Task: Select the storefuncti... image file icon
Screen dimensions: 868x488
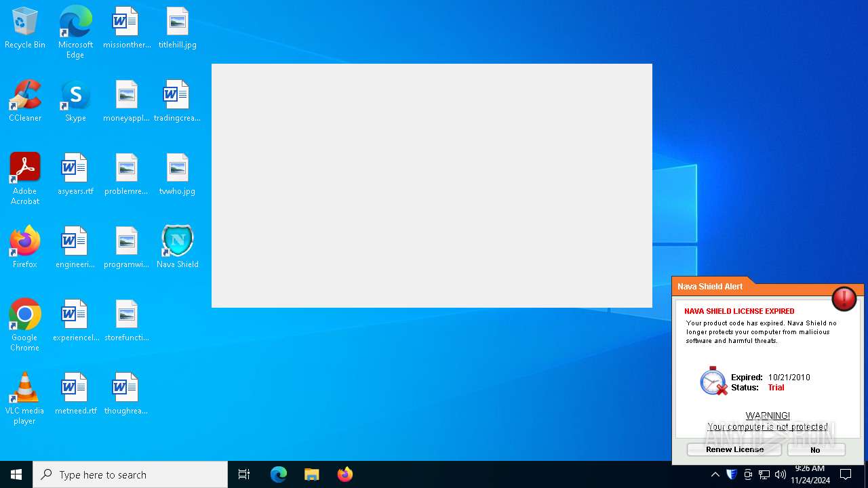Action: [x=127, y=321]
